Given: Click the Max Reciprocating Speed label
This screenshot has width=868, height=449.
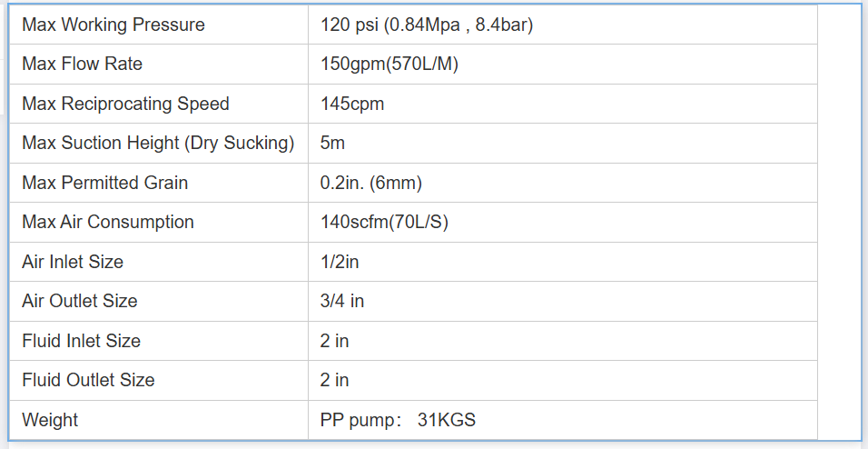Looking at the screenshot, I should [125, 104].
